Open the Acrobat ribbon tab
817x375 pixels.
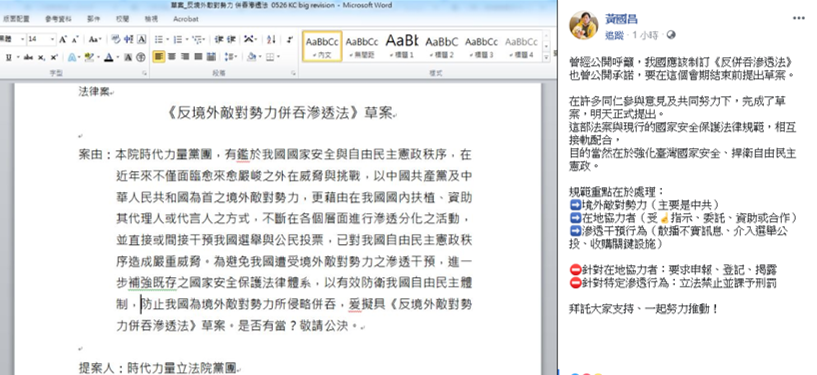pyautogui.click(x=185, y=19)
